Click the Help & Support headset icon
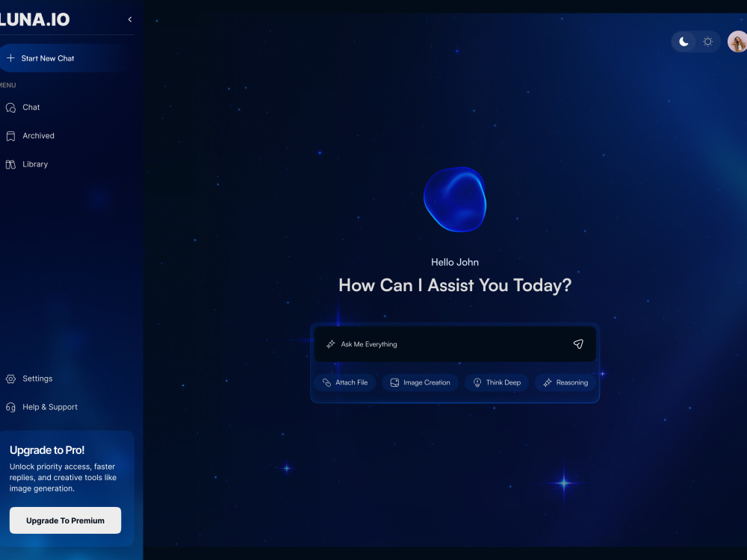Screen dimensions: 747x560 click(x=10, y=408)
